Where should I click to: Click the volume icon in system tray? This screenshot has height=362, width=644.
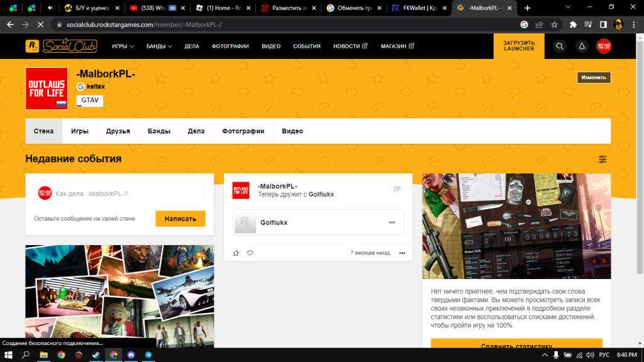[590, 354]
